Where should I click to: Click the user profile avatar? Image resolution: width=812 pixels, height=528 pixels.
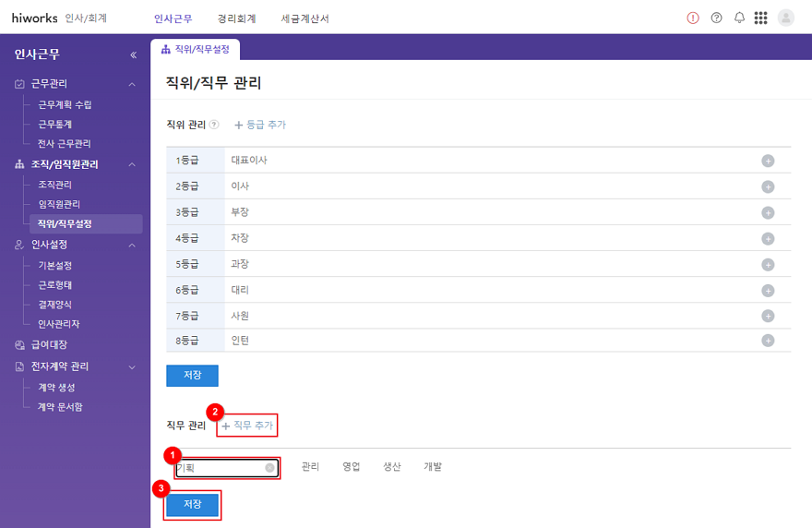pos(785,18)
